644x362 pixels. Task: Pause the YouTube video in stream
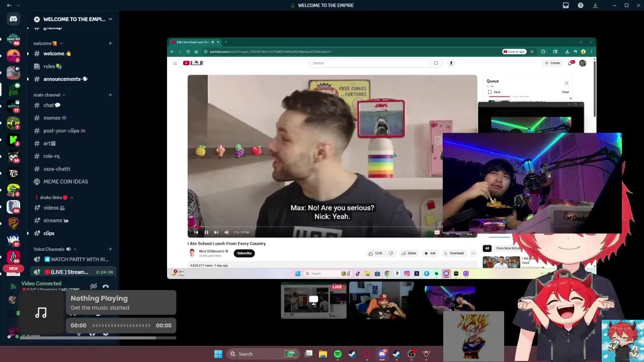pos(206,232)
